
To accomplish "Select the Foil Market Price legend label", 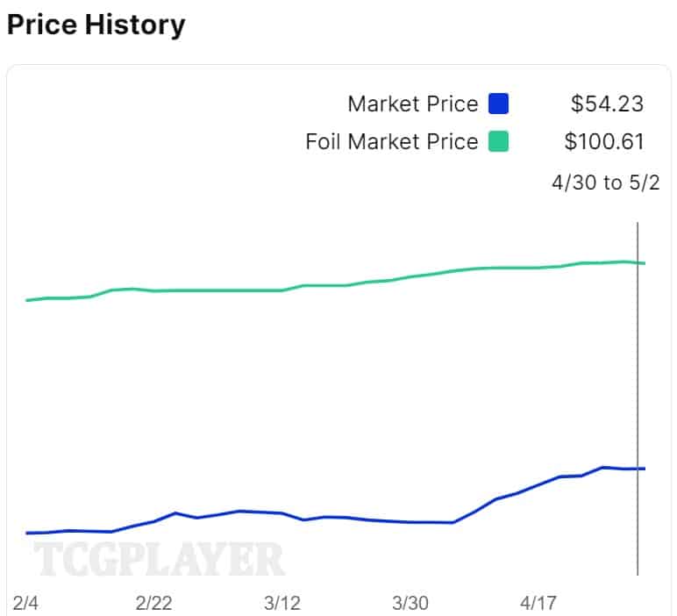I will (391, 141).
